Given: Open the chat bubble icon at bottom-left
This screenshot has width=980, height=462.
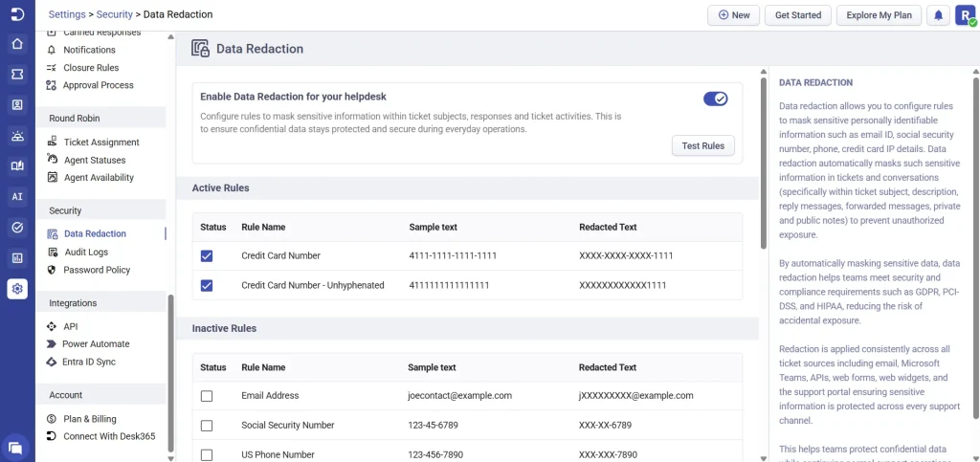Looking at the screenshot, I should point(16,447).
